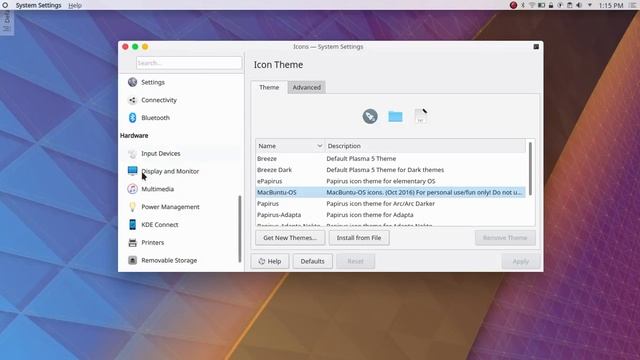
Task: Expand hidden system tray icons arrow
Action: (590, 5)
